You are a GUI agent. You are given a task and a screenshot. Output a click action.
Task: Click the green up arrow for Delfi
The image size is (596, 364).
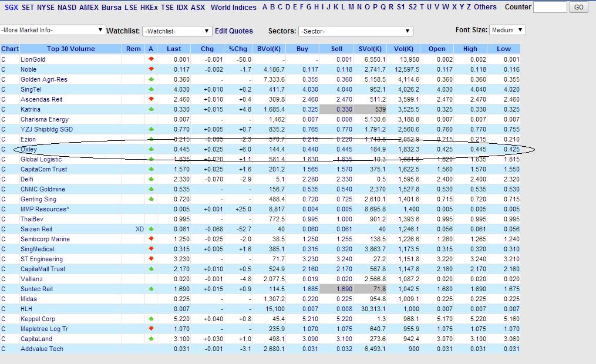click(151, 178)
